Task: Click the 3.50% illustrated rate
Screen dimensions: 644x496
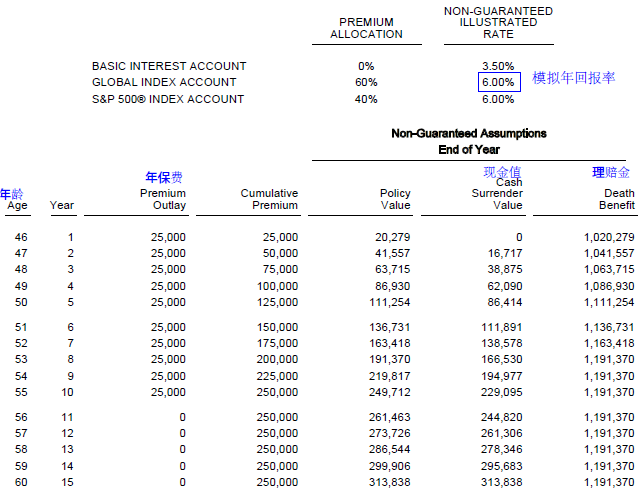Action: click(498, 66)
